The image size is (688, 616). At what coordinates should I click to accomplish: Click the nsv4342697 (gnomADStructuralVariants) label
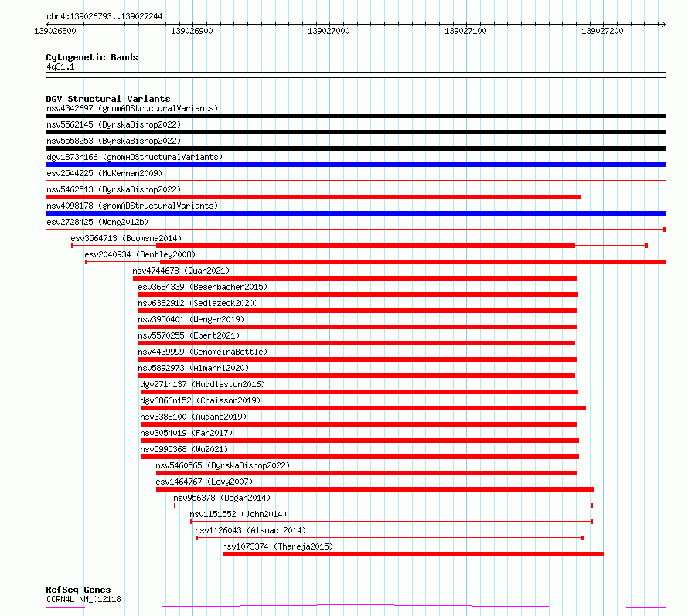click(132, 108)
